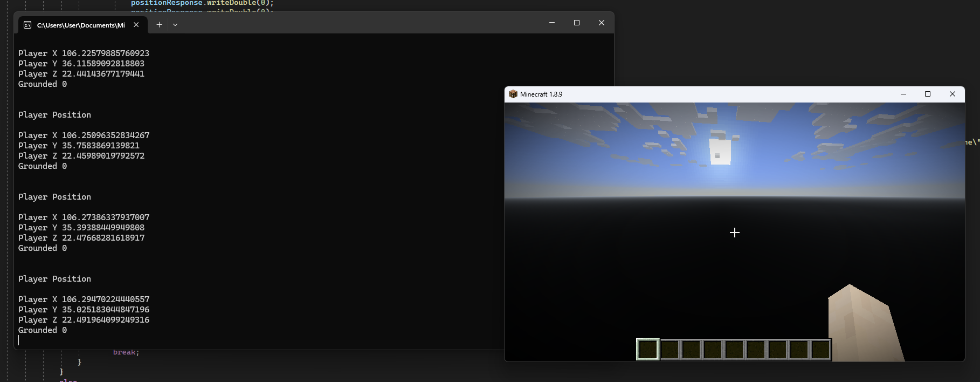
Task: Close the C:\Users\User\Documents tab
Action: coord(136,25)
